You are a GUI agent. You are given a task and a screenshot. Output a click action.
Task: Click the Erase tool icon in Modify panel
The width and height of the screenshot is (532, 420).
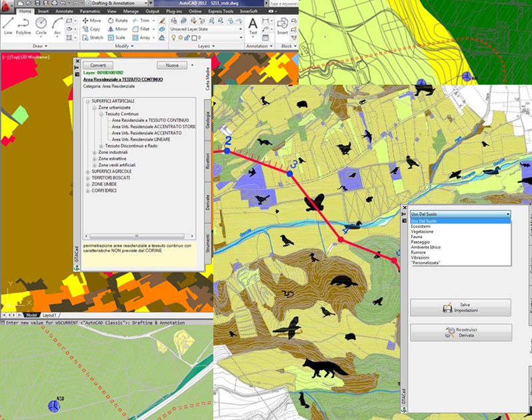tap(162, 21)
